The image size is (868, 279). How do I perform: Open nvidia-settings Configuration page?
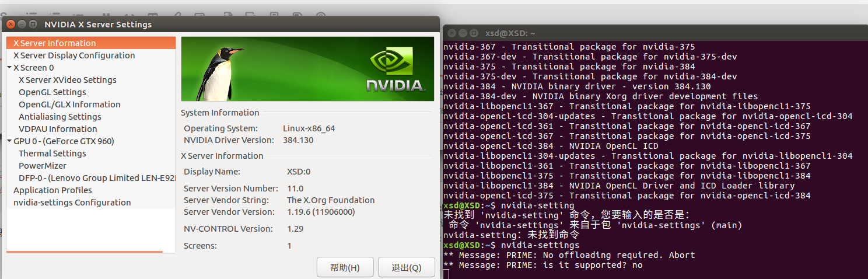coord(72,203)
